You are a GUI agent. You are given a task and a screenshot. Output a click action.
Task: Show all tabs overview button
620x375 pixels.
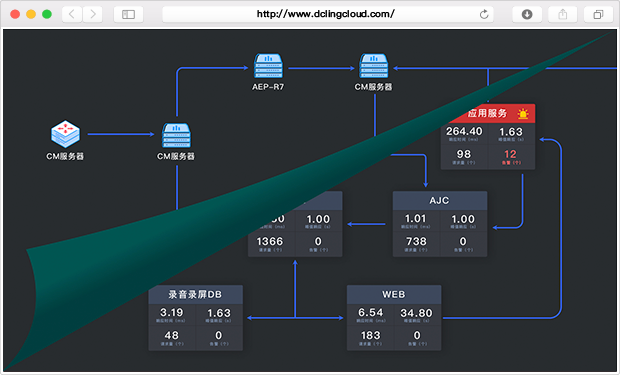pyautogui.click(x=598, y=14)
